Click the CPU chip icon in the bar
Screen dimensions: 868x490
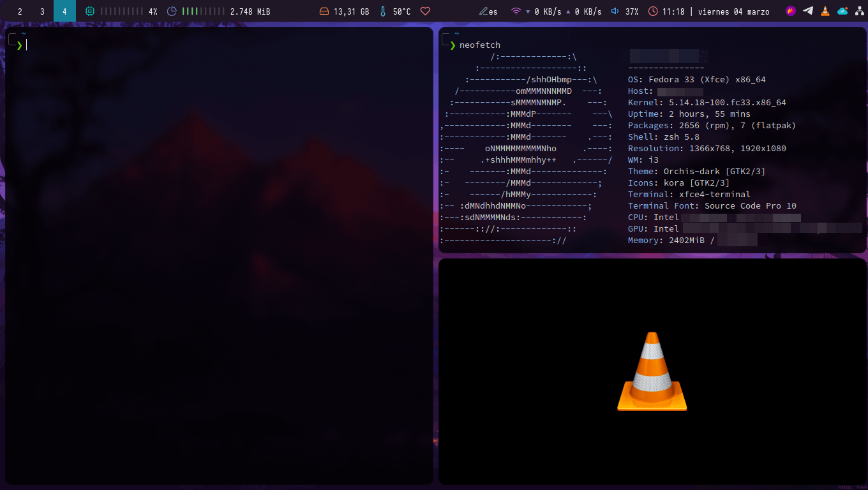(x=90, y=11)
